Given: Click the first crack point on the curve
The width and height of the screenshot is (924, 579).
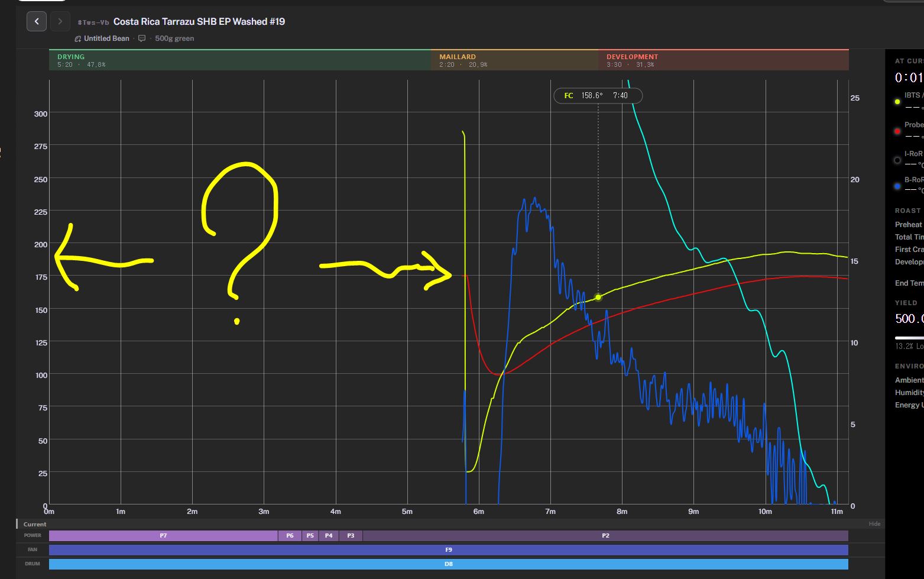Looking at the screenshot, I should click(x=598, y=297).
